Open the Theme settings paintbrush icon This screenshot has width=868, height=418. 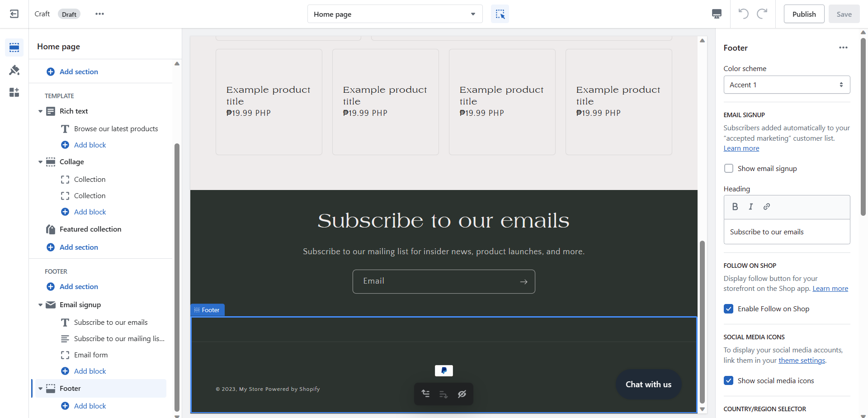pyautogui.click(x=14, y=70)
